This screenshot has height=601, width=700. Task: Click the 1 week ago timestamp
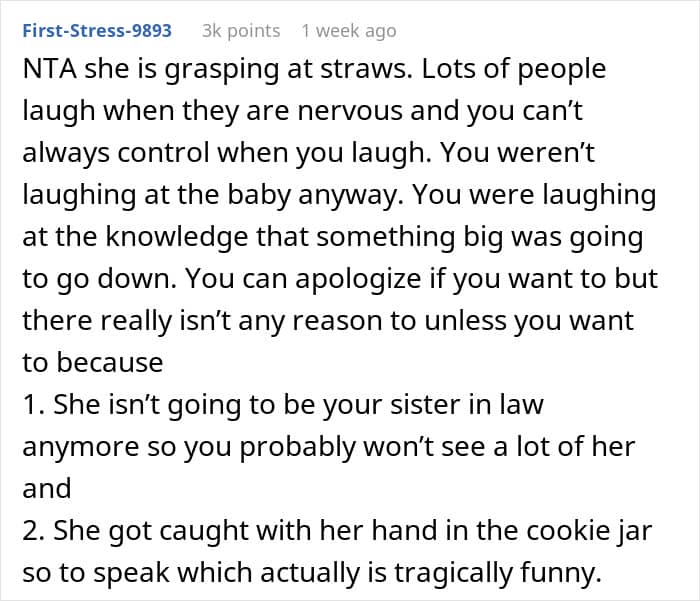click(349, 31)
